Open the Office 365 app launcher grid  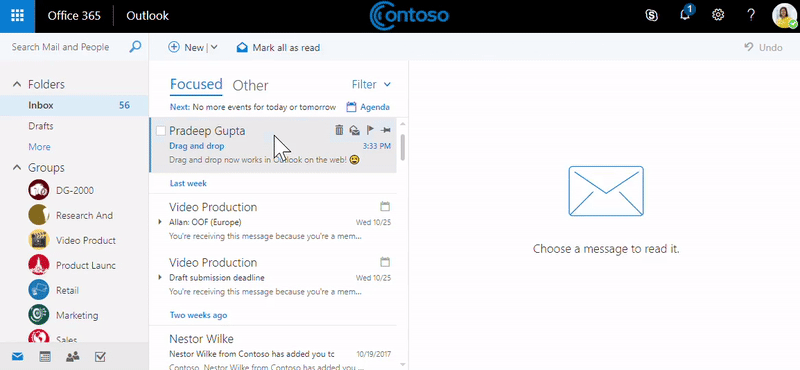pos(17,16)
